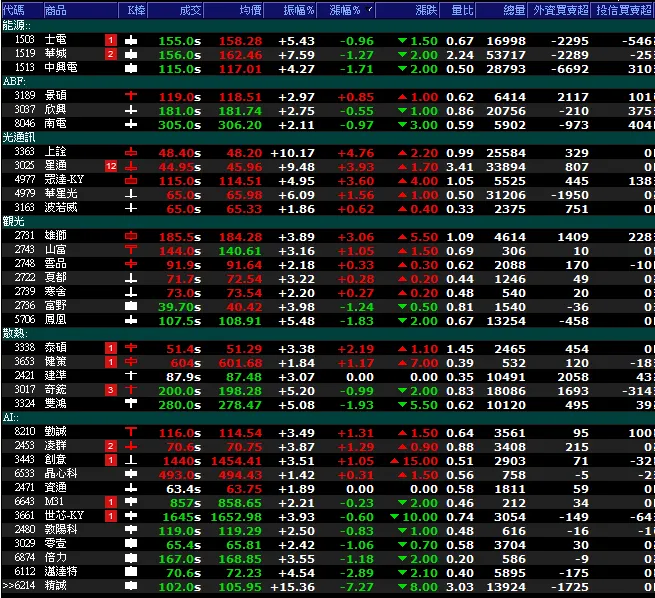Select stock name 夏都
Image resolution: width=655 pixels, height=598 pixels.
click(56, 278)
